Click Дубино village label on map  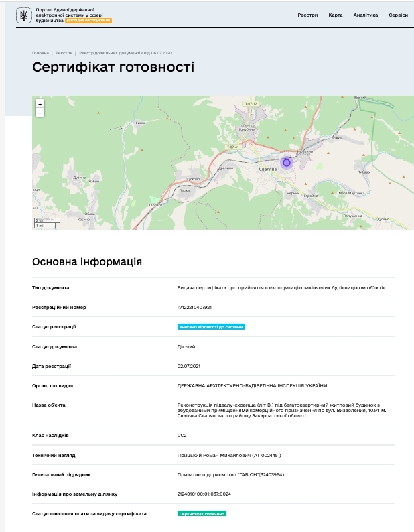coord(80,178)
